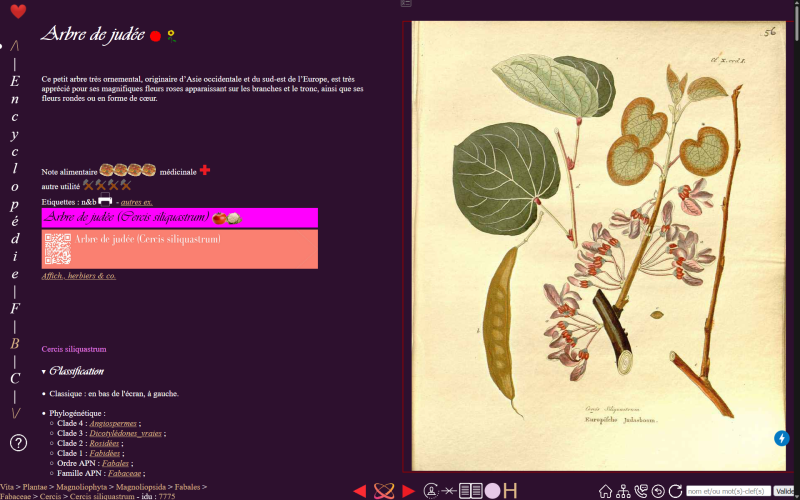Open the Dicotylédones_vraies link
Image resolution: width=800 pixels, height=500 pixels.
click(x=126, y=434)
